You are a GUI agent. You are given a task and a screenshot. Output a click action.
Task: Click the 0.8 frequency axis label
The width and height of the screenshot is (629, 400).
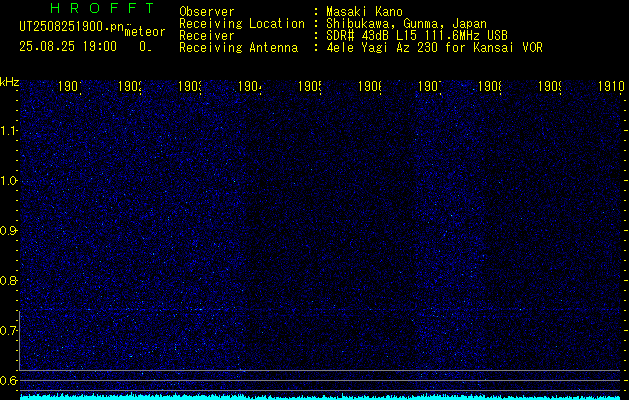[8, 280]
